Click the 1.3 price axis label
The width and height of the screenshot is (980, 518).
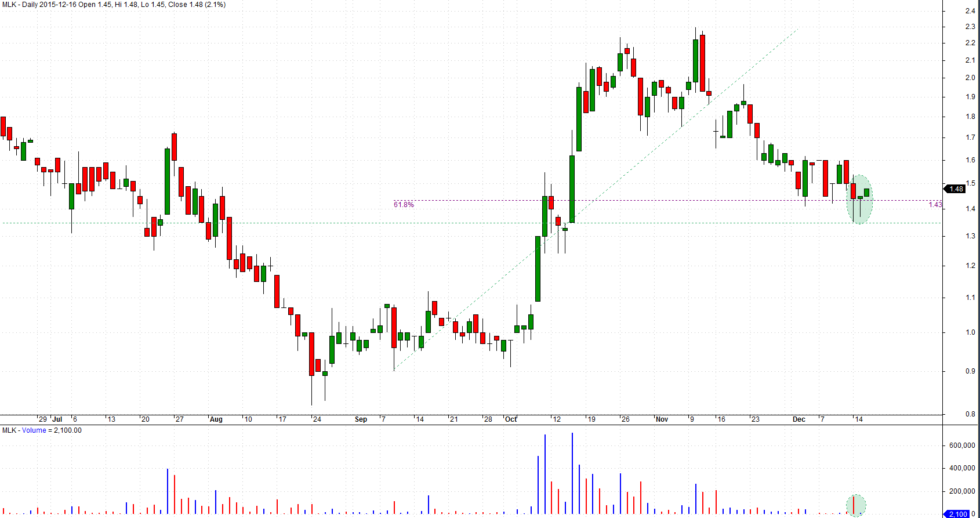tap(970, 236)
